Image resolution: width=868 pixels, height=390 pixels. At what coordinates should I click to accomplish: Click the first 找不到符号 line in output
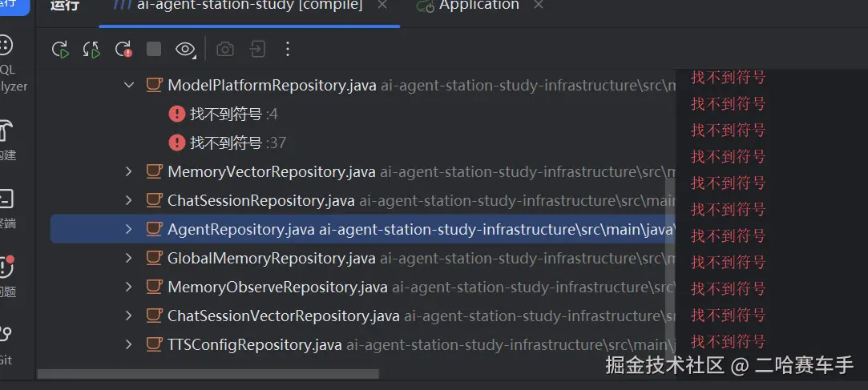728,78
